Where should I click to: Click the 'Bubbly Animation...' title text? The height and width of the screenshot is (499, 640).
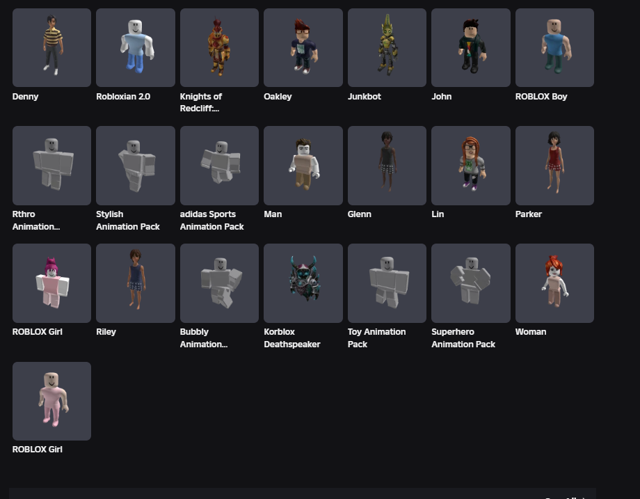204,338
